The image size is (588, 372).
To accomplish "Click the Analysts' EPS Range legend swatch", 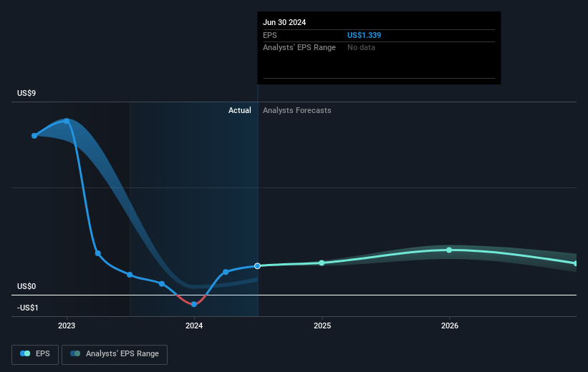I will pyautogui.click(x=75, y=353).
